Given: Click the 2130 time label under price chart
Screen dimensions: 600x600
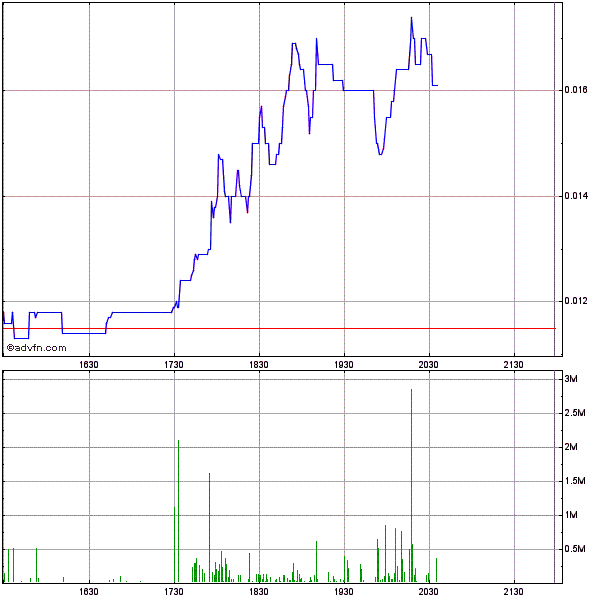Looking at the screenshot, I should (x=514, y=365).
